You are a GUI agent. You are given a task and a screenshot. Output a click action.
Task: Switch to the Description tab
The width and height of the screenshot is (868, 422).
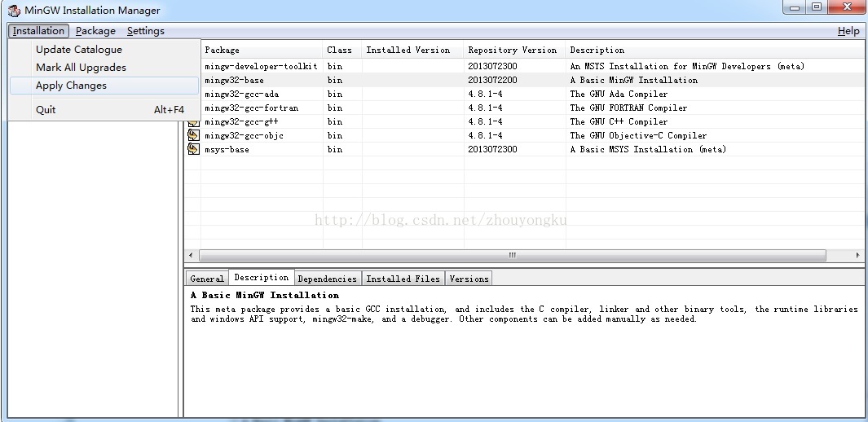pyautogui.click(x=262, y=278)
